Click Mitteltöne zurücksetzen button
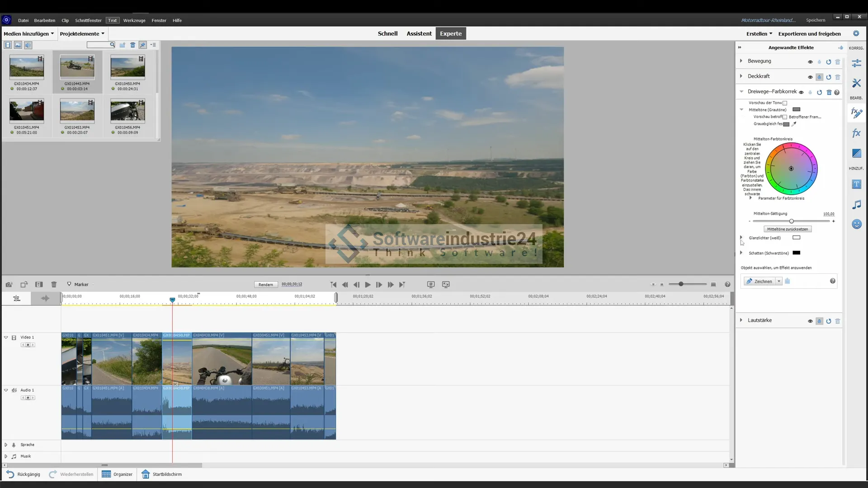Viewport: 868px width, 488px height. click(x=787, y=229)
